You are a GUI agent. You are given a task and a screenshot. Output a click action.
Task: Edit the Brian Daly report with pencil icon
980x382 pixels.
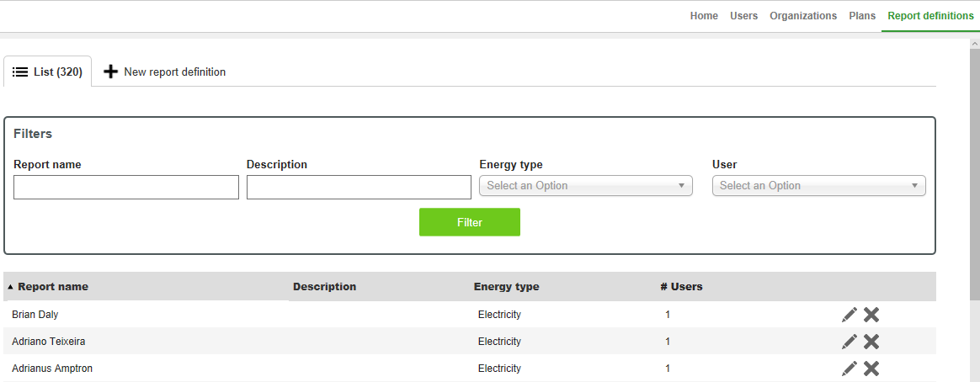pyautogui.click(x=850, y=315)
